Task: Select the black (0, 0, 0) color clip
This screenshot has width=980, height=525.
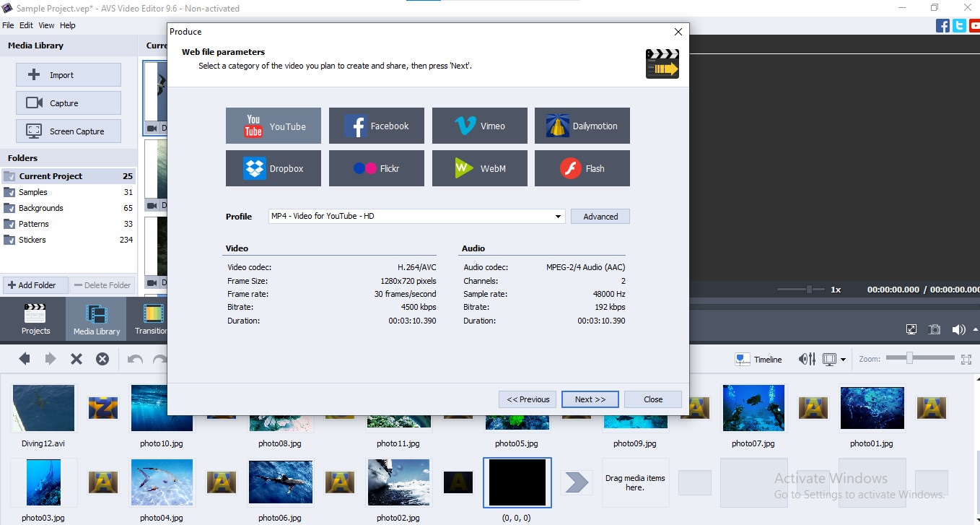Action: tap(517, 482)
